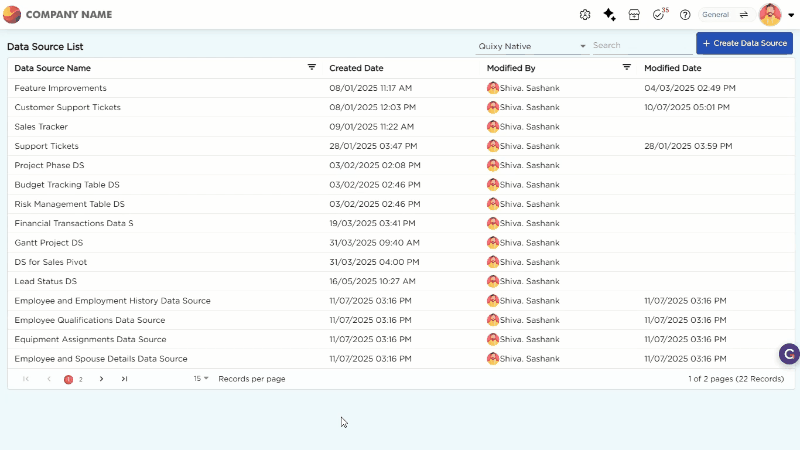
Task: Click the help question mark icon
Action: 685,15
